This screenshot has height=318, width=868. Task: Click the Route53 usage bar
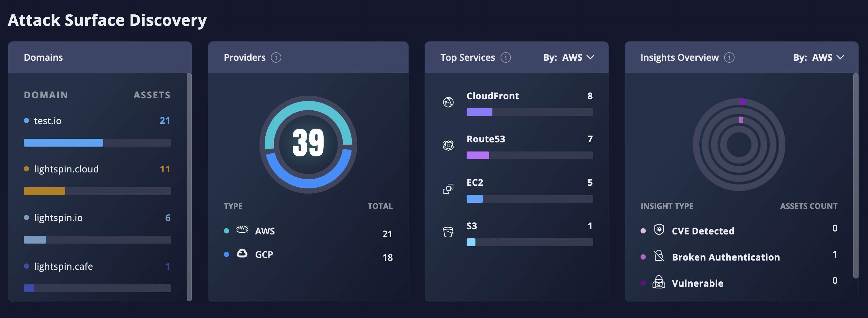(530, 155)
